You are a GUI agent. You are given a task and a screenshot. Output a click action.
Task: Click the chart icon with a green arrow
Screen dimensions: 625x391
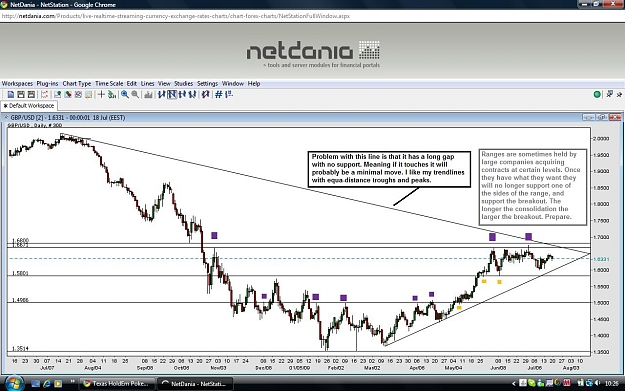click(x=57, y=94)
